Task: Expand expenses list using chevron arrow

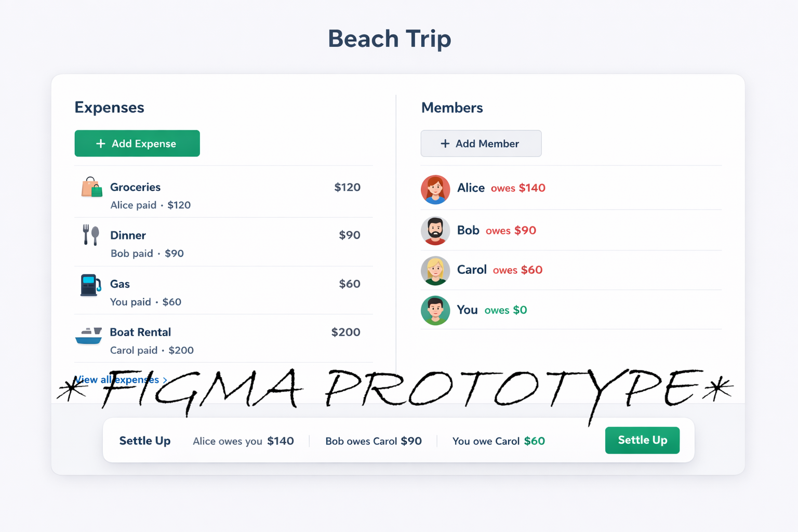Action: coord(165,380)
